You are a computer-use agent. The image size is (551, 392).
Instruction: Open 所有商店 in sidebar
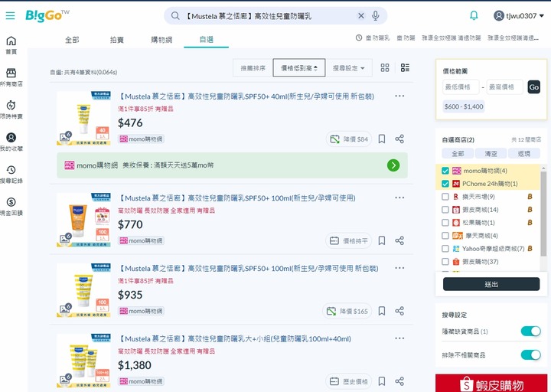[11, 77]
